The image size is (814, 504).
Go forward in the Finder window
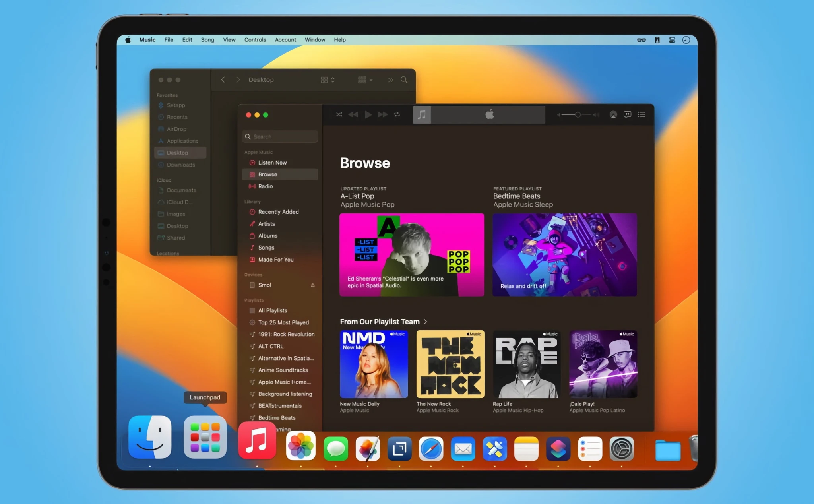point(238,80)
